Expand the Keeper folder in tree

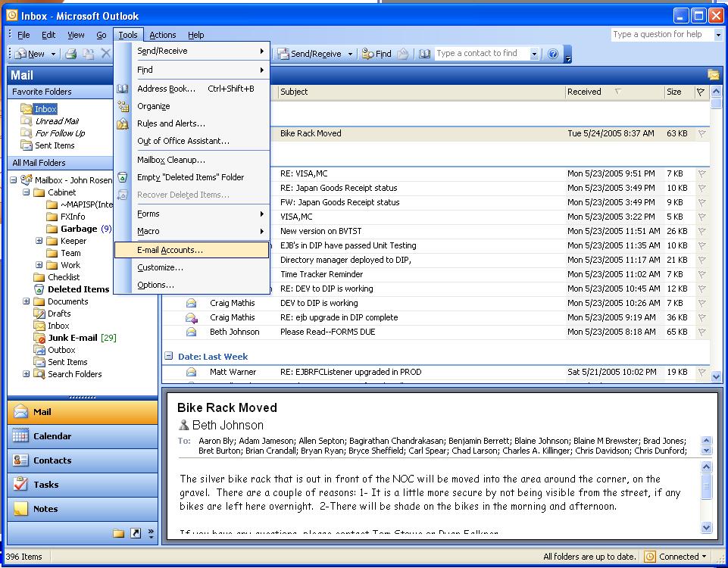(x=39, y=241)
